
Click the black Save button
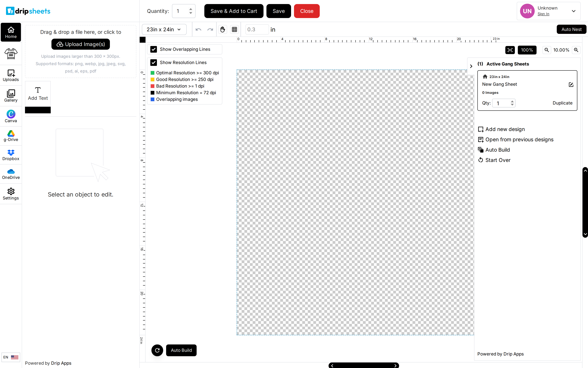click(279, 11)
